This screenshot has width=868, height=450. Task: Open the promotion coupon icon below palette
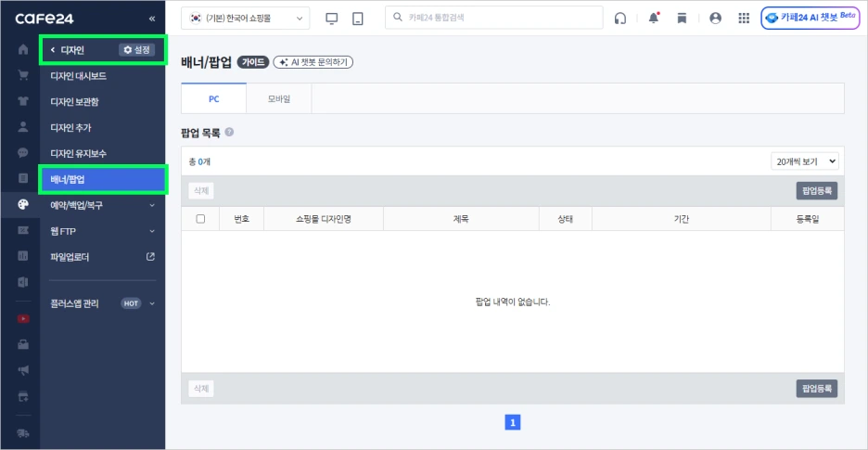23,230
